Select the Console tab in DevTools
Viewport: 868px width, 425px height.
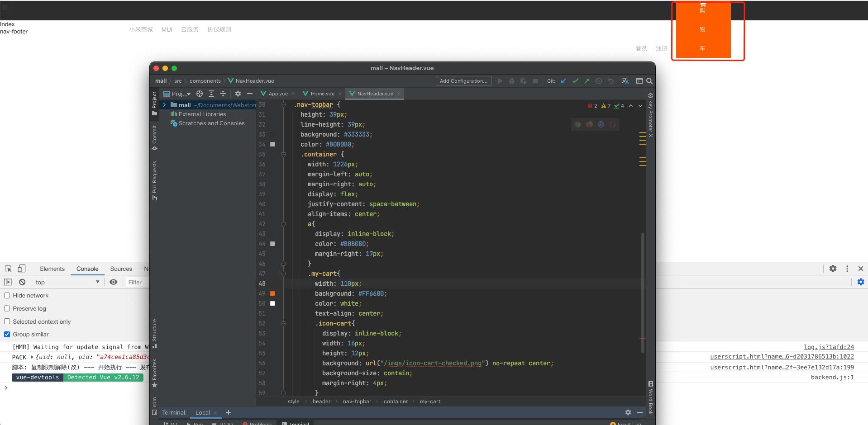click(87, 269)
